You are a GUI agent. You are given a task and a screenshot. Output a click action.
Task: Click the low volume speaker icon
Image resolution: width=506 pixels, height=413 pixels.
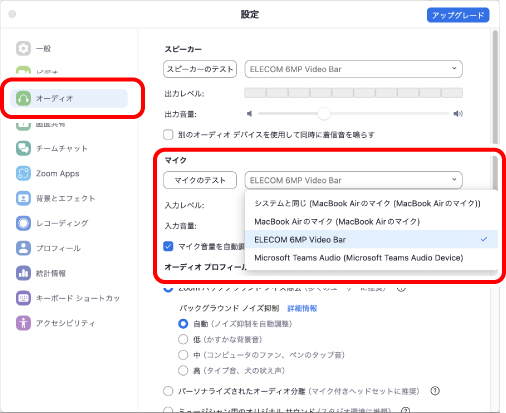pyautogui.click(x=249, y=114)
